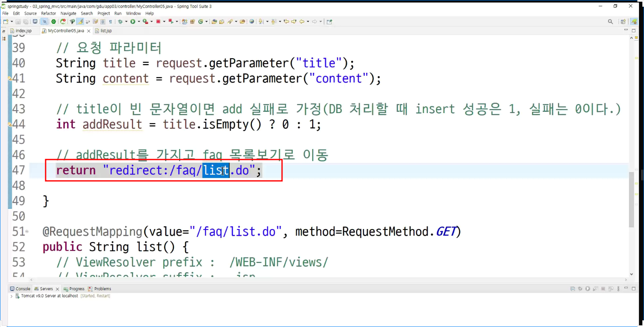
Task: Click the addResult variable on line 44
Action: click(113, 124)
